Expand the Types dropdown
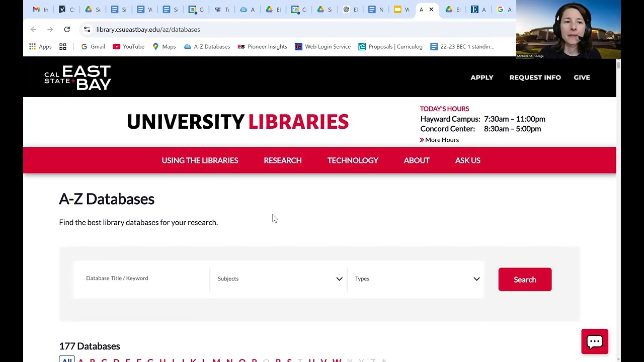644x362 pixels. coord(416,279)
